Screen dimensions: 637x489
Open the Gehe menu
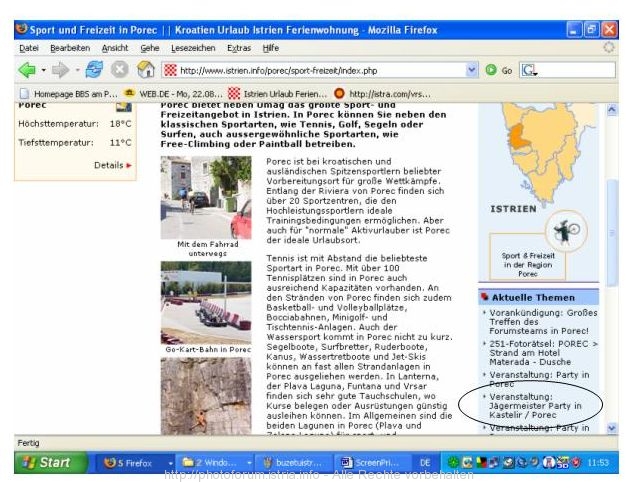[150, 48]
